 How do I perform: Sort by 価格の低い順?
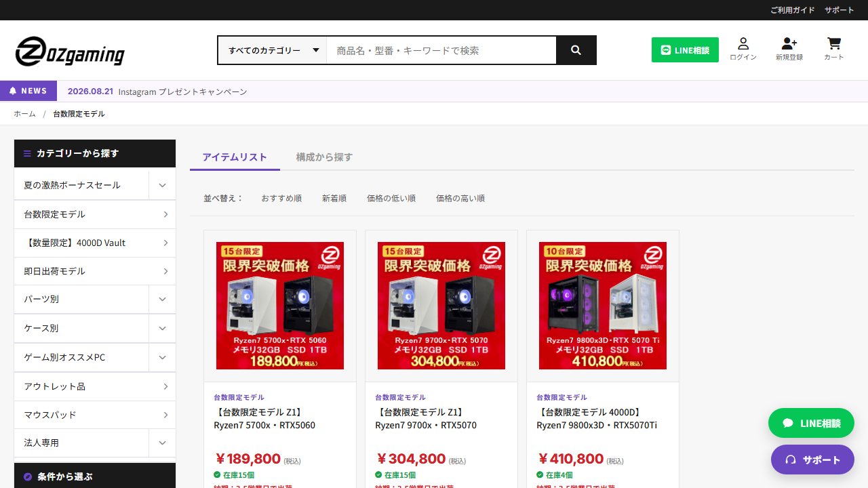point(391,199)
